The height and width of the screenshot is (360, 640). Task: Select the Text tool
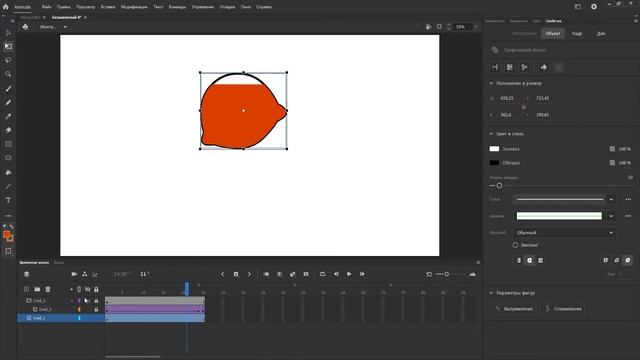[x=8, y=200]
